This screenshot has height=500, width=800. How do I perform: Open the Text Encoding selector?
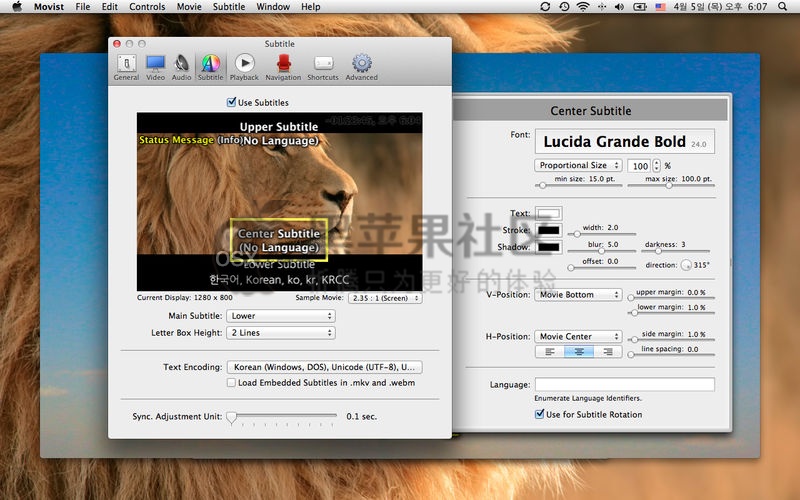[x=324, y=367]
